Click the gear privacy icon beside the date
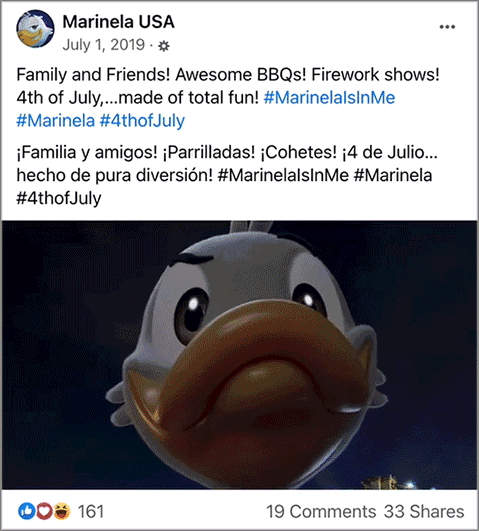The image size is (479, 531). point(164,46)
